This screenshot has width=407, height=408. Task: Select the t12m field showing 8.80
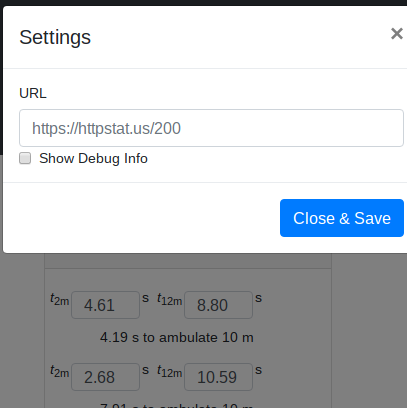[x=218, y=305]
